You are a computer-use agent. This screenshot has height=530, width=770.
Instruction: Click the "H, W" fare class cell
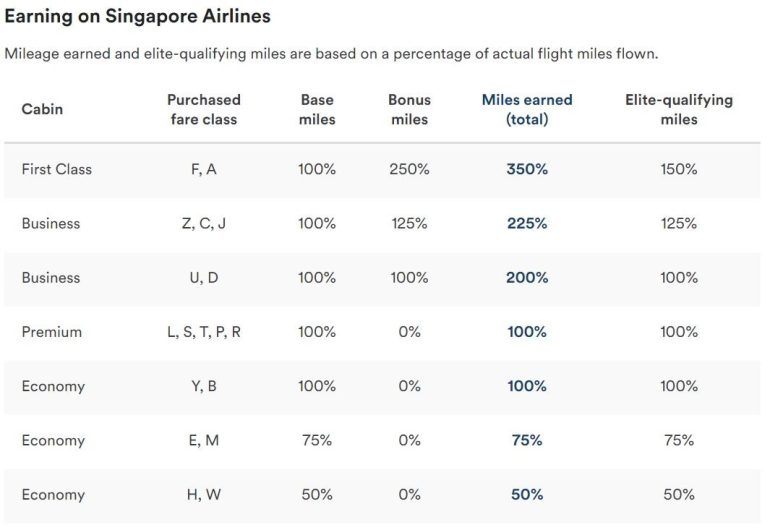(x=204, y=494)
